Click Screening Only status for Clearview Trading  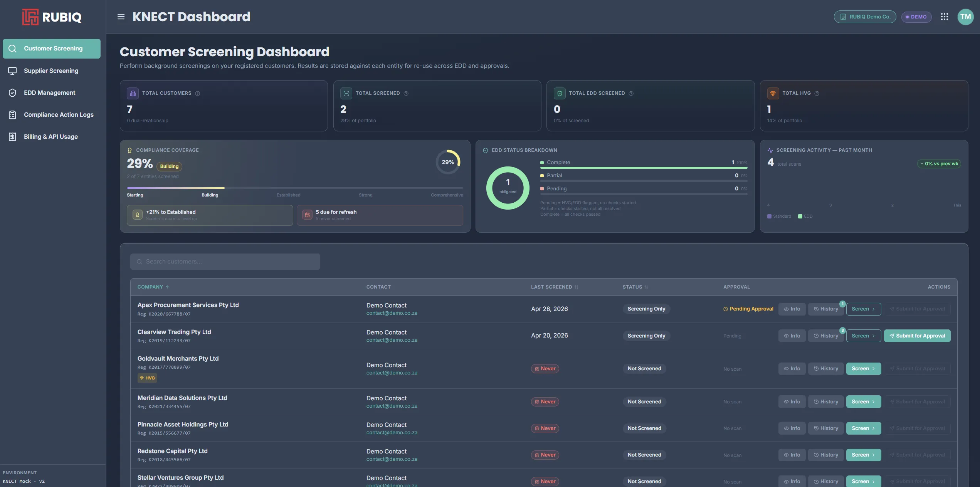pyautogui.click(x=646, y=336)
